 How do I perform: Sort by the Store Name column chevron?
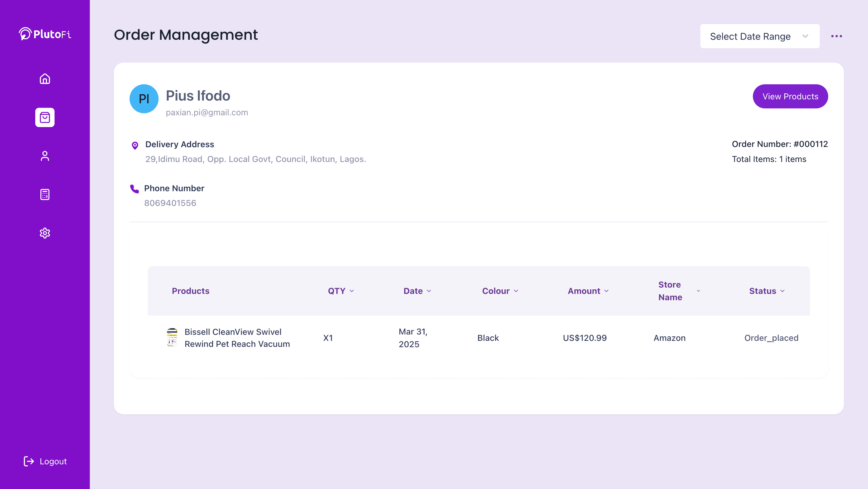tap(699, 291)
